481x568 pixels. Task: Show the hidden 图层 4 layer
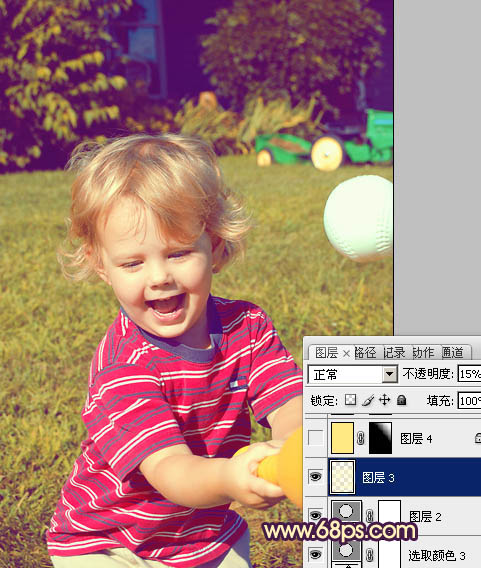(315, 438)
